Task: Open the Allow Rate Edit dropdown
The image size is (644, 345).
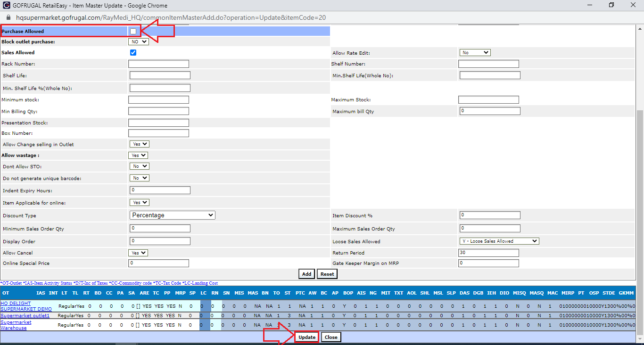Action: 475,52
